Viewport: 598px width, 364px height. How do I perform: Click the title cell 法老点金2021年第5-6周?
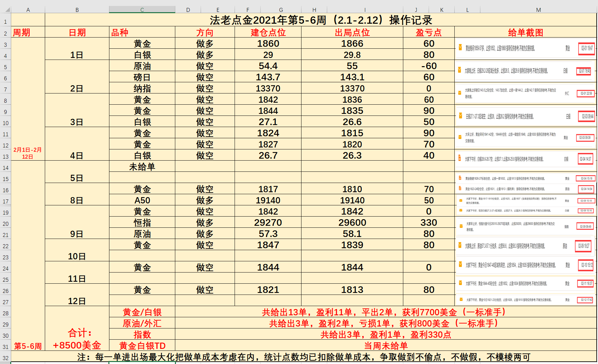click(321, 20)
